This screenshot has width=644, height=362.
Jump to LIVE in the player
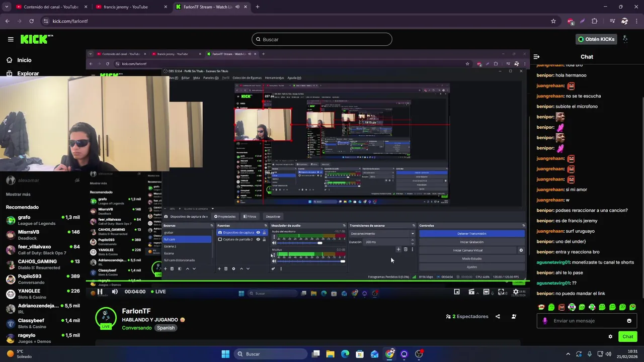(158, 292)
